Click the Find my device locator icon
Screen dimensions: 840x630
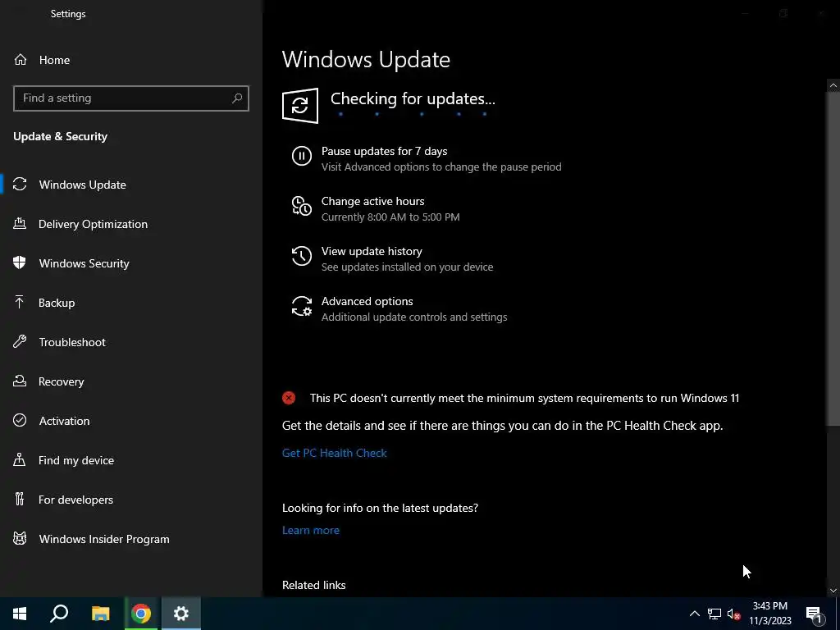point(20,460)
